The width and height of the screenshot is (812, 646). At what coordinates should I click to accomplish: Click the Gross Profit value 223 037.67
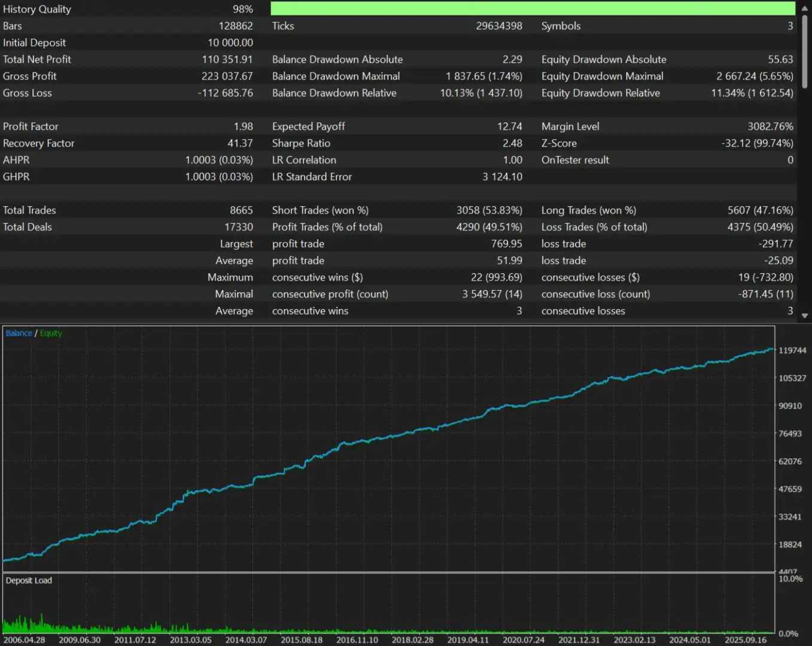pyautogui.click(x=227, y=76)
